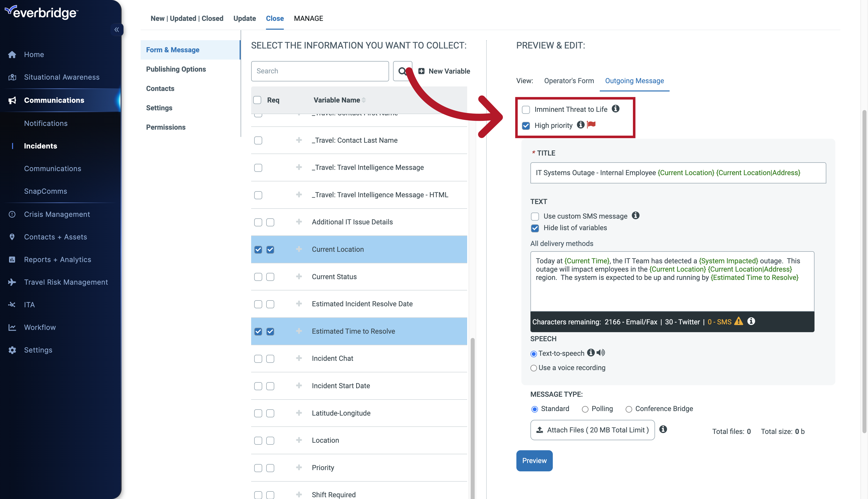Select the Workflow graph icon
The height and width of the screenshot is (499, 868).
click(12, 327)
